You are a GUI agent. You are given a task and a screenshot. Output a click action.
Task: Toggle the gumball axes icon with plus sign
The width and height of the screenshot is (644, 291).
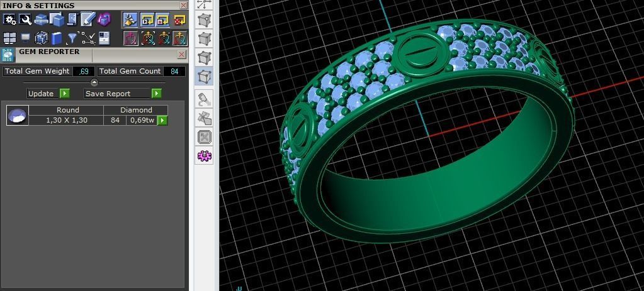164,38
